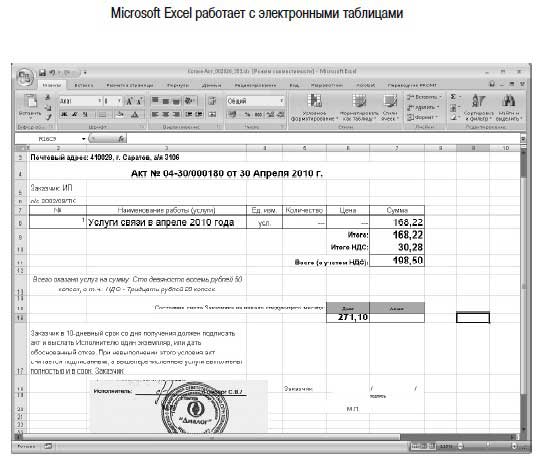Click the Undo arrow in Quick Access toolbar
540x460 pixels.
pos(52,73)
